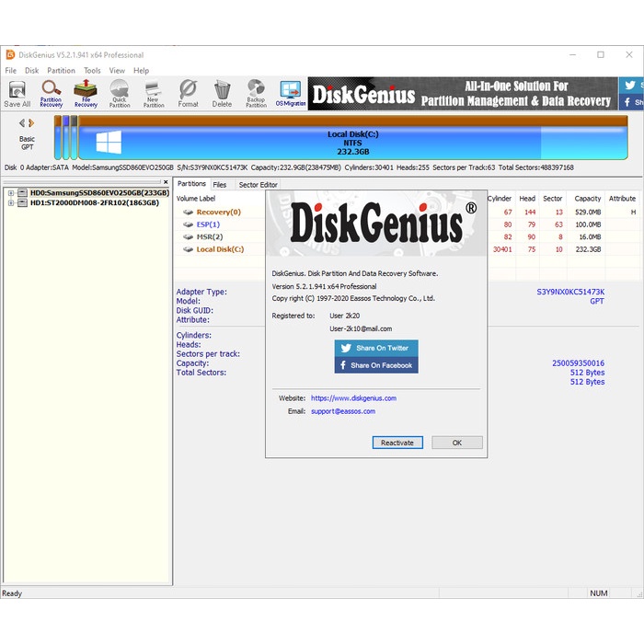
Task: Go to the previous disk arrow
Action: [22, 122]
